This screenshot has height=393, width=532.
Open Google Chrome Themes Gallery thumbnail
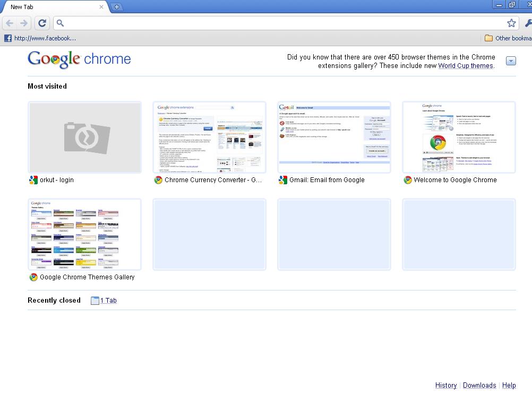pyautogui.click(x=84, y=235)
